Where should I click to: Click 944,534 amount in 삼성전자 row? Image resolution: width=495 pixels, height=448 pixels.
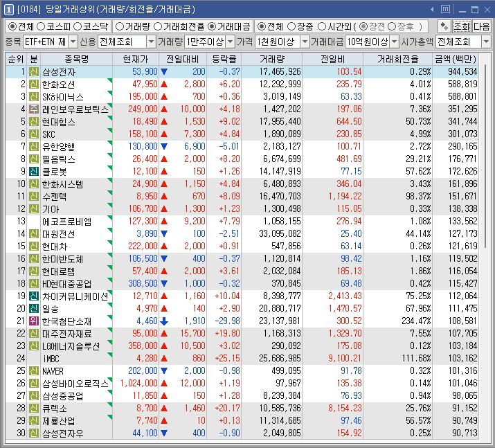[462, 72]
